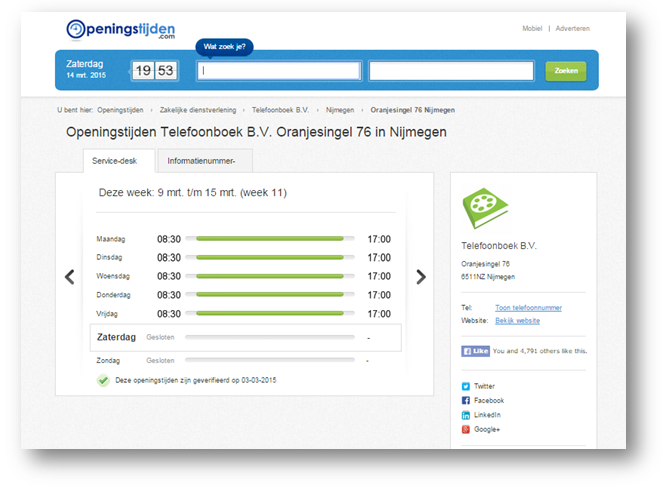Click the 'Oranjesingel 76 Nijmegen' breadcrumb
Screen dimensions: 662x497
[x=412, y=110]
